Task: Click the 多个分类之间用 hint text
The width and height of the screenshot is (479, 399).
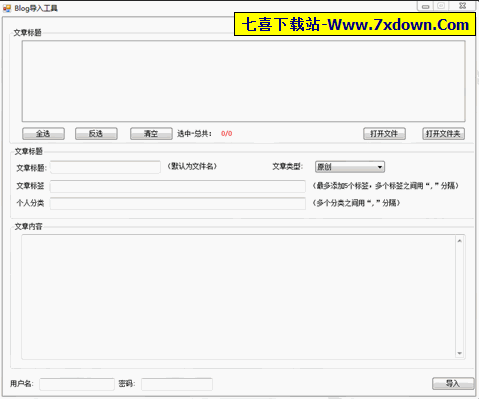Action: (x=356, y=203)
